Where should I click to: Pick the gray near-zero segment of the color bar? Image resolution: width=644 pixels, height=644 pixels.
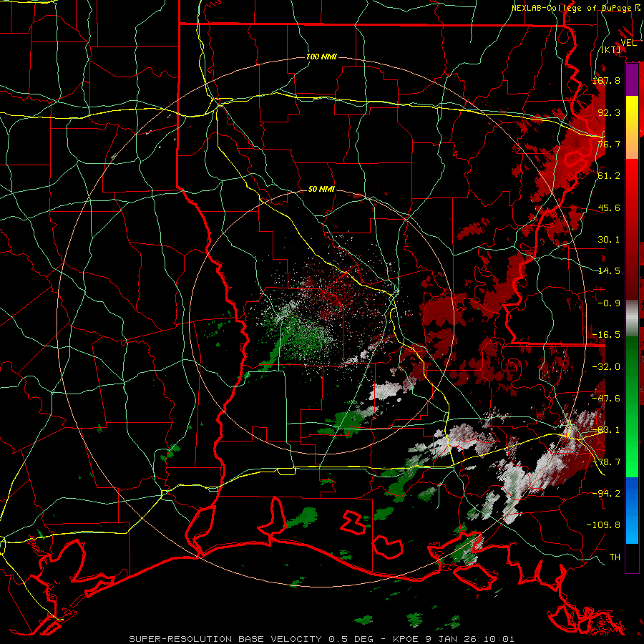(632, 318)
